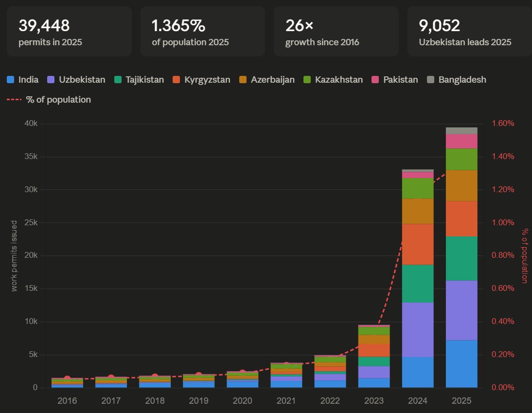Click the purple Uzbekistan segment in 2025 bar

[x=461, y=310]
